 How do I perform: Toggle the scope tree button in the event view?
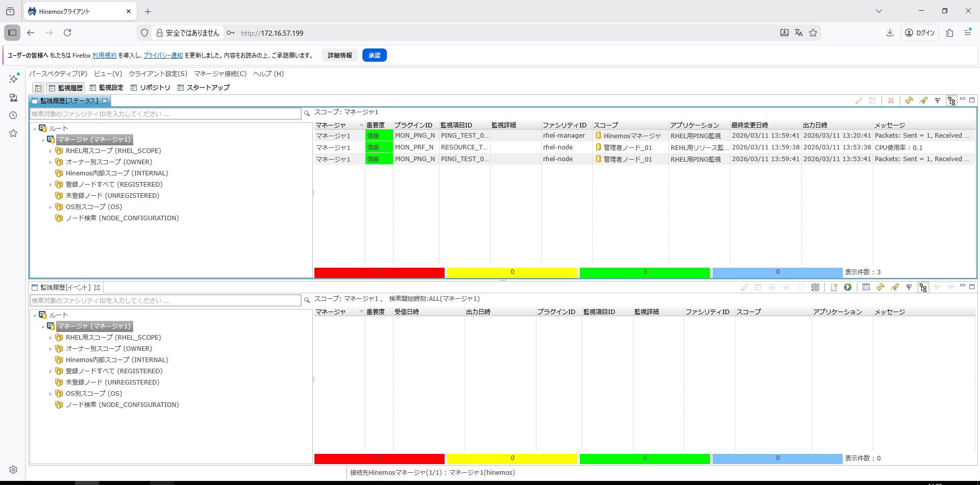click(923, 287)
